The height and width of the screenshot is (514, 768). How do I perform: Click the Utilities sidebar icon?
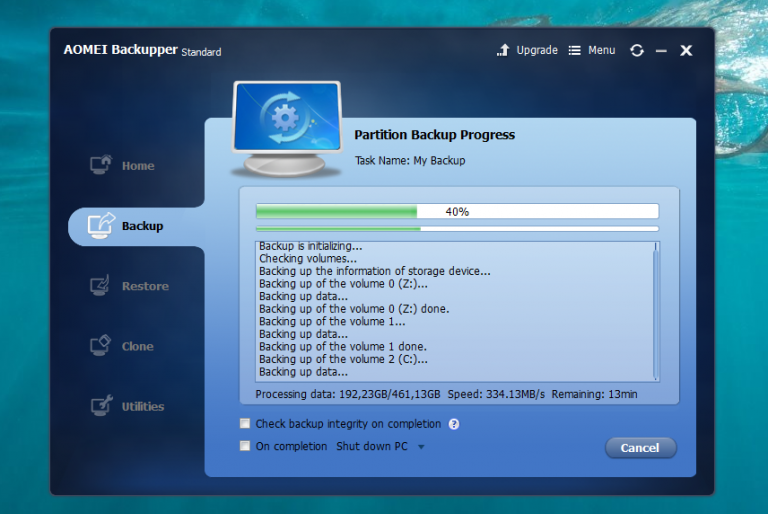100,406
